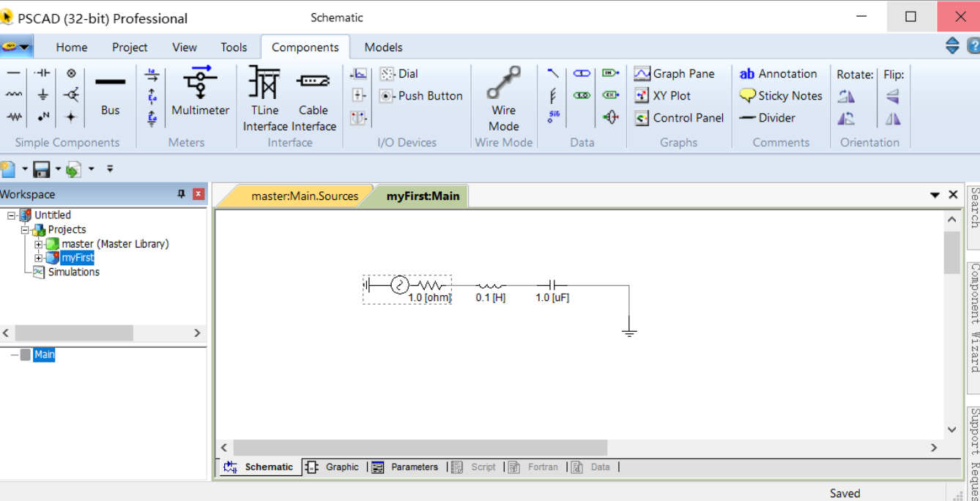980x501 pixels.
Task: Insert a Push Button I/O device
Action: click(x=421, y=96)
